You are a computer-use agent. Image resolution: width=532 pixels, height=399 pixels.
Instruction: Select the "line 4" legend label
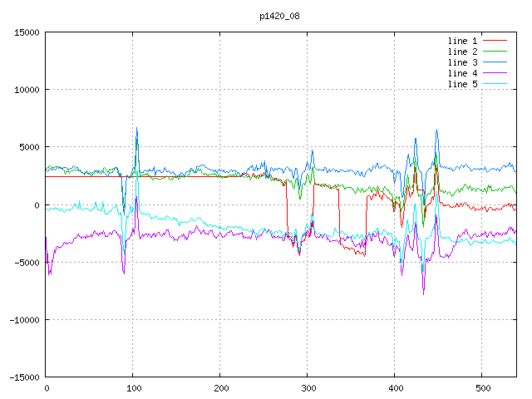[463, 73]
